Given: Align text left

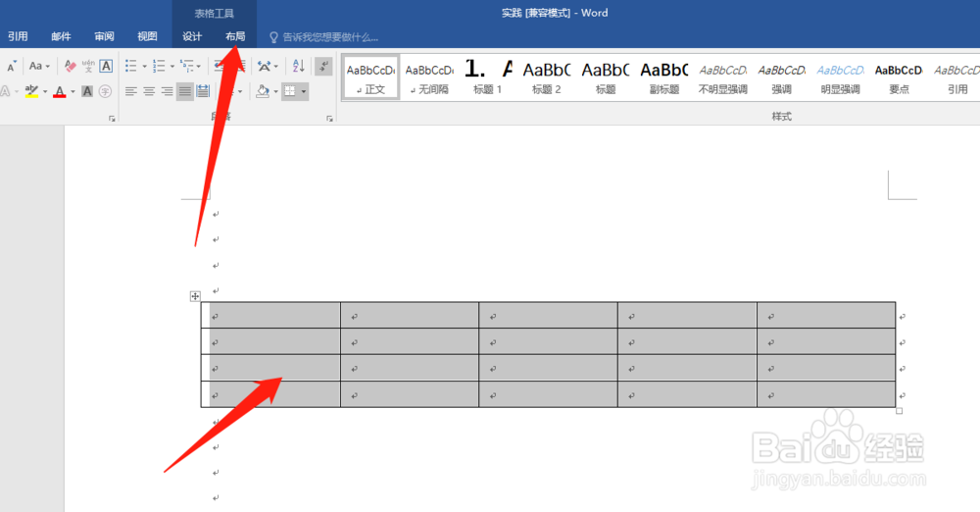Looking at the screenshot, I should (130, 91).
